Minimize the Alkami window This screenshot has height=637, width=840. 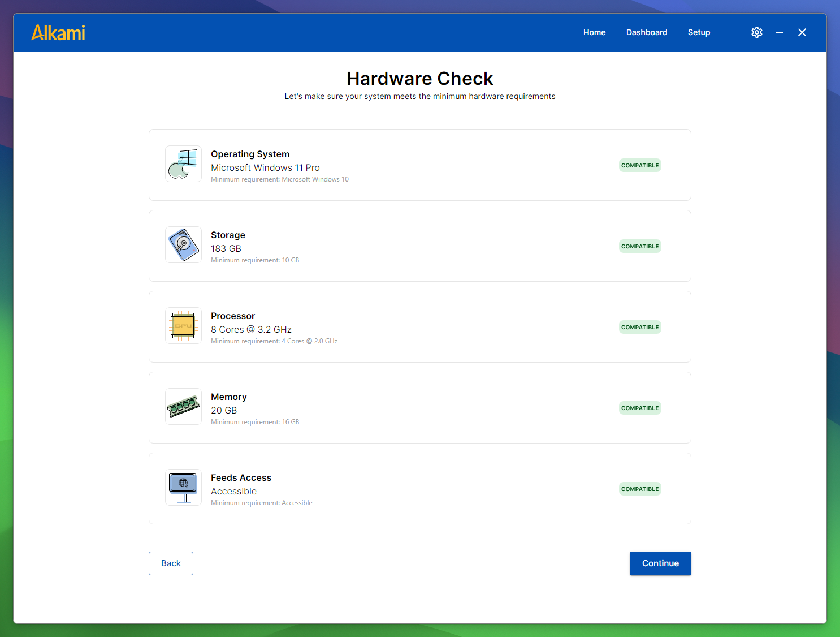point(780,32)
